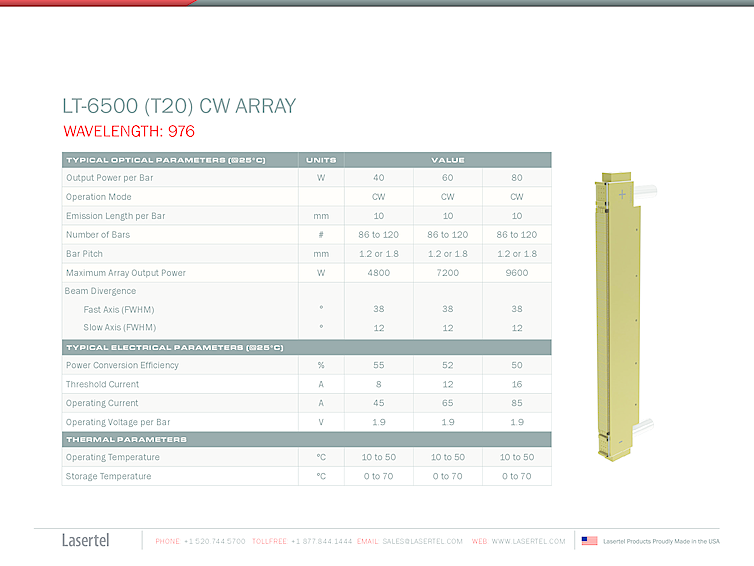The image size is (754, 566).
Task: Open the WWW.LASERTEL.COM web link
Action: coord(528,541)
